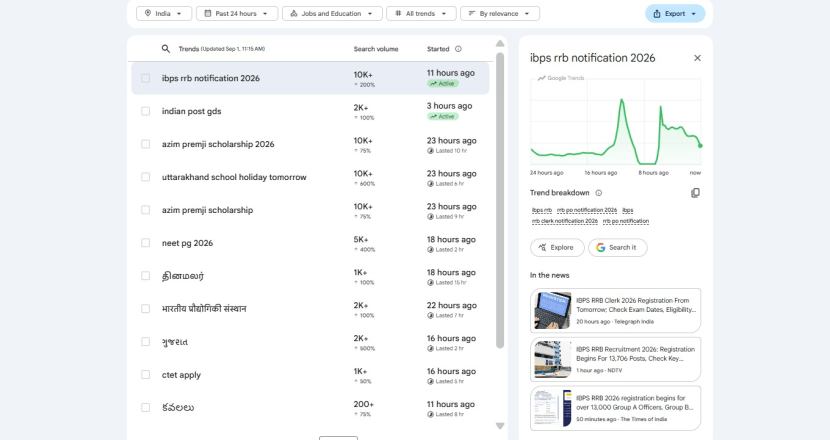Click the search magnifier icon in trends header
This screenshot has height=440, width=830.
click(x=166, y=49)
